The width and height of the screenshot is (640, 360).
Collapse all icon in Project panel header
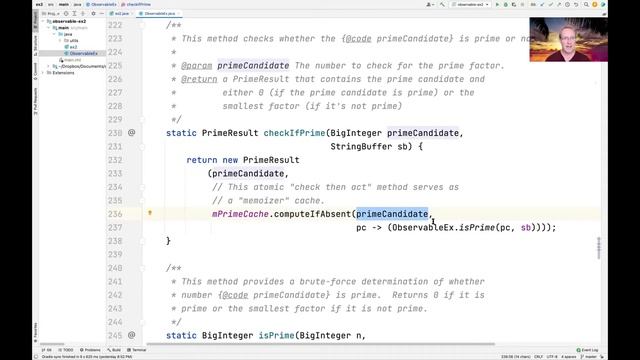(83, 13)
